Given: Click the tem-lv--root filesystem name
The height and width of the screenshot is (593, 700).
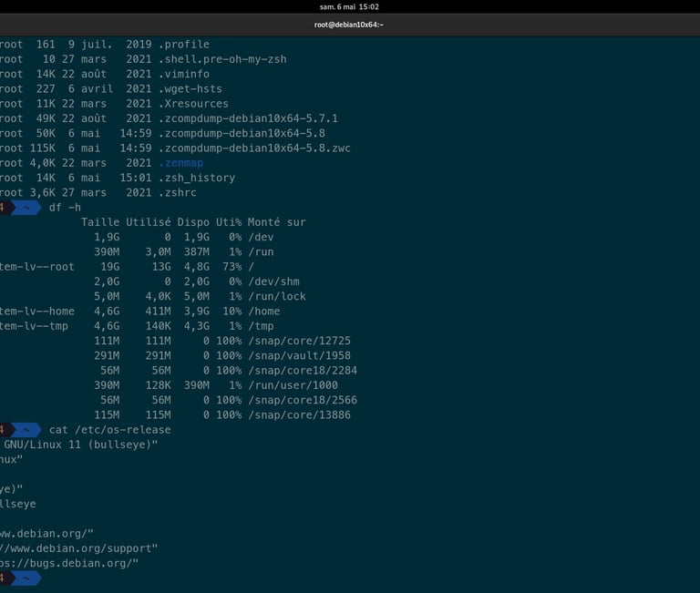Looking at the screenshot, I should click(x=37, y=266).
